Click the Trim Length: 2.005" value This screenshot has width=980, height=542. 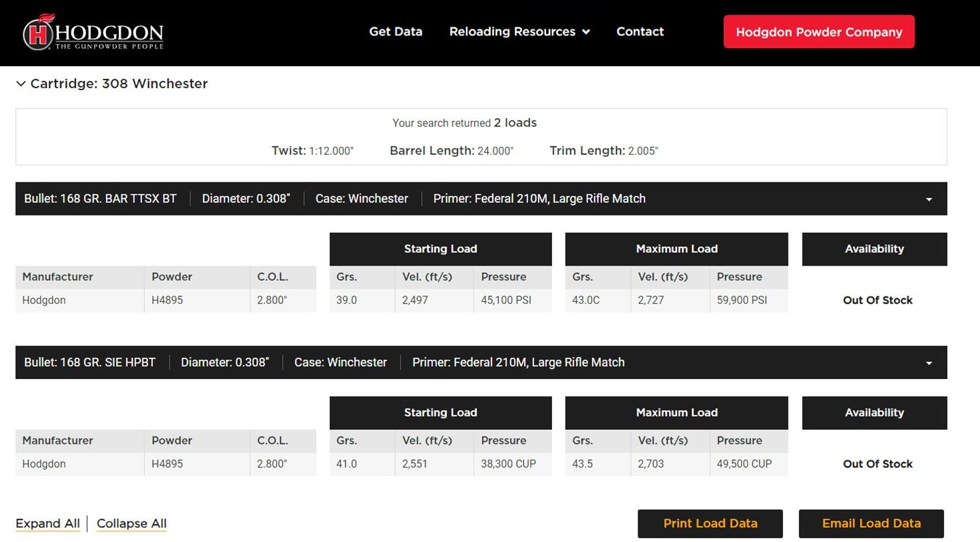pos(604,151)
